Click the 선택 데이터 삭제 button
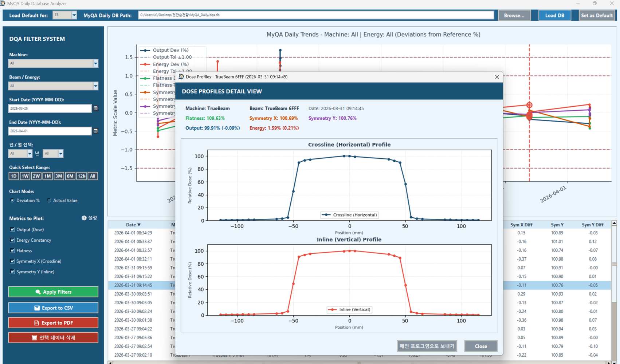 (x=53, y=338)
